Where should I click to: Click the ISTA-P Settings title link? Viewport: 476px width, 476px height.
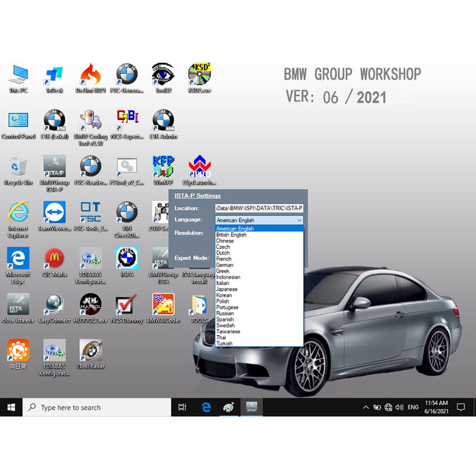(x=198, y=196)
